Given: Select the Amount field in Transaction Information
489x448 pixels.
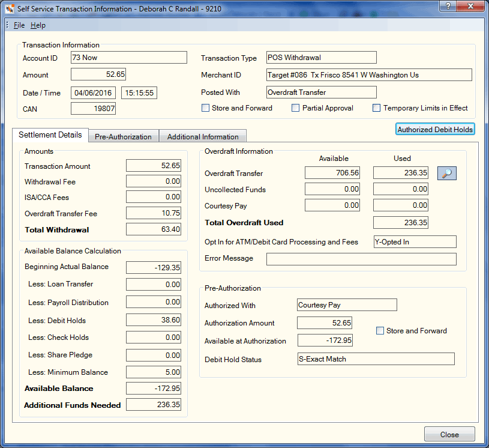Looking at the screenshot, I should pyautogui.click(x=98, y=74).
